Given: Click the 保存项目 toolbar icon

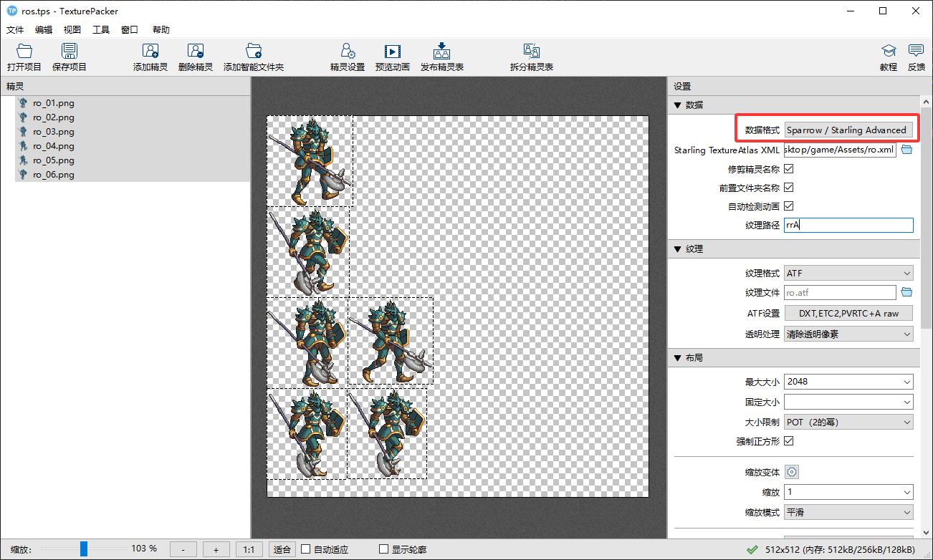Looking at the screenshot, I should [69, 52].
